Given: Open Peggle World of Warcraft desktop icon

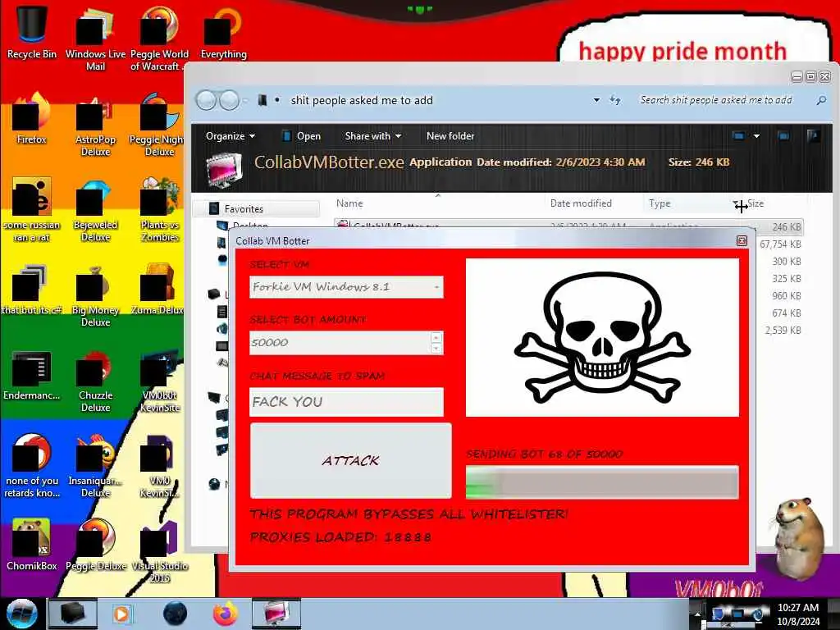Looking at the screenshot, I should click(159, 39).
